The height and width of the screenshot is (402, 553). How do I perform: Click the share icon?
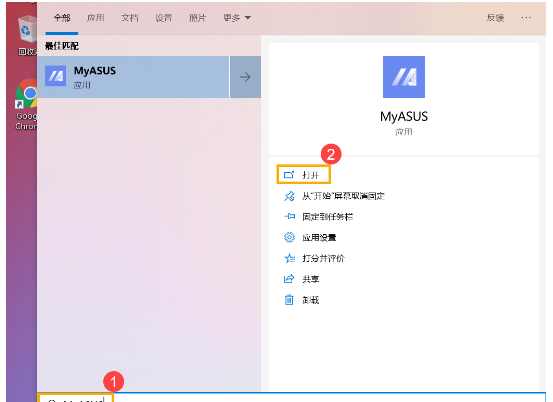[289, 279]
